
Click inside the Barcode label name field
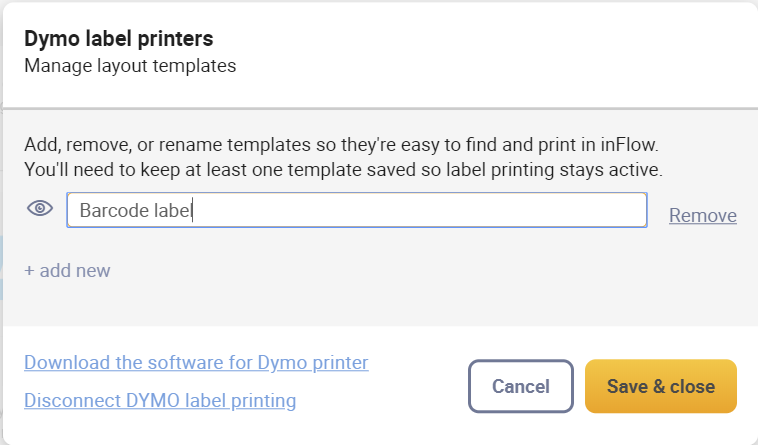357,210
